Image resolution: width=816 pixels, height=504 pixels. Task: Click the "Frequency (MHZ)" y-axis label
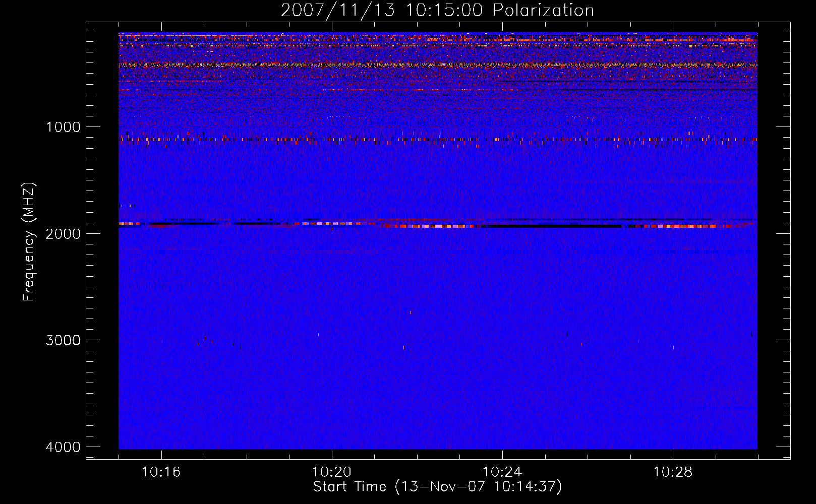click(29, 242)
